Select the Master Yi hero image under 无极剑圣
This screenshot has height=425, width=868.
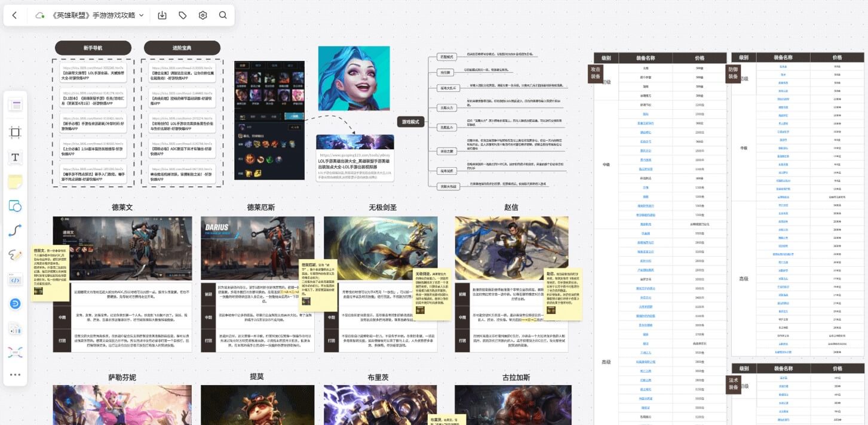(381, 248)
